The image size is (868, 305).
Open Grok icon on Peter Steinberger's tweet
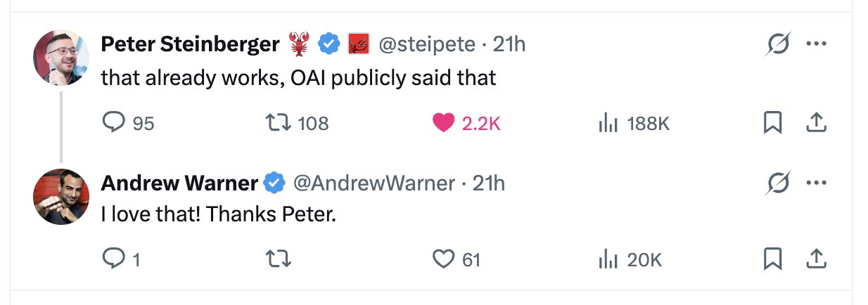[x=779, y=44]
